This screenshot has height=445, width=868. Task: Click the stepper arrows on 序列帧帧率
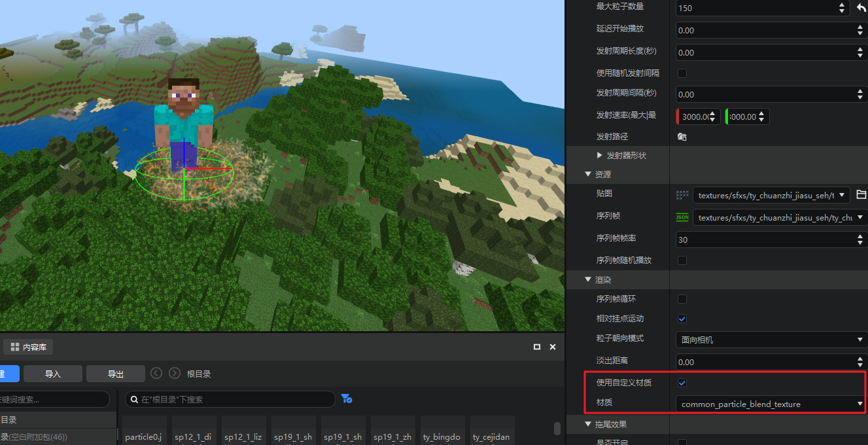click(x=859, y=240)
